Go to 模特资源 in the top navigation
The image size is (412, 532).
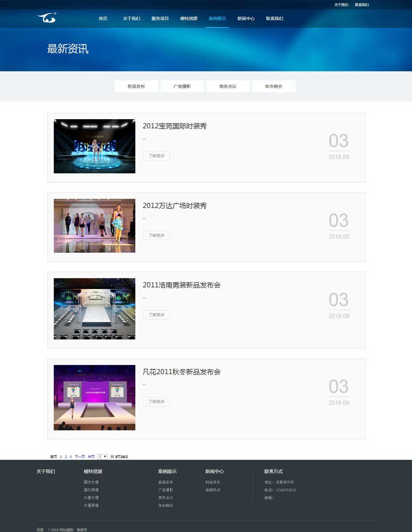(189, 19)
